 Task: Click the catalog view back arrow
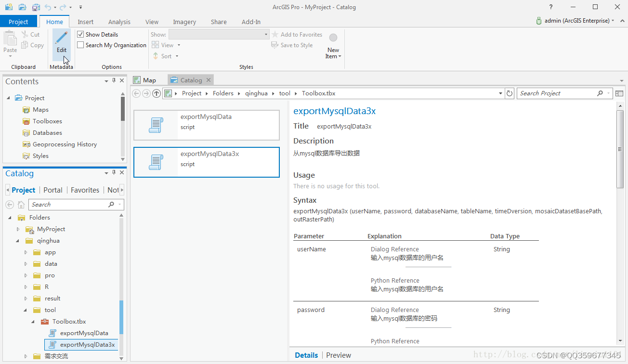[136, 93]
